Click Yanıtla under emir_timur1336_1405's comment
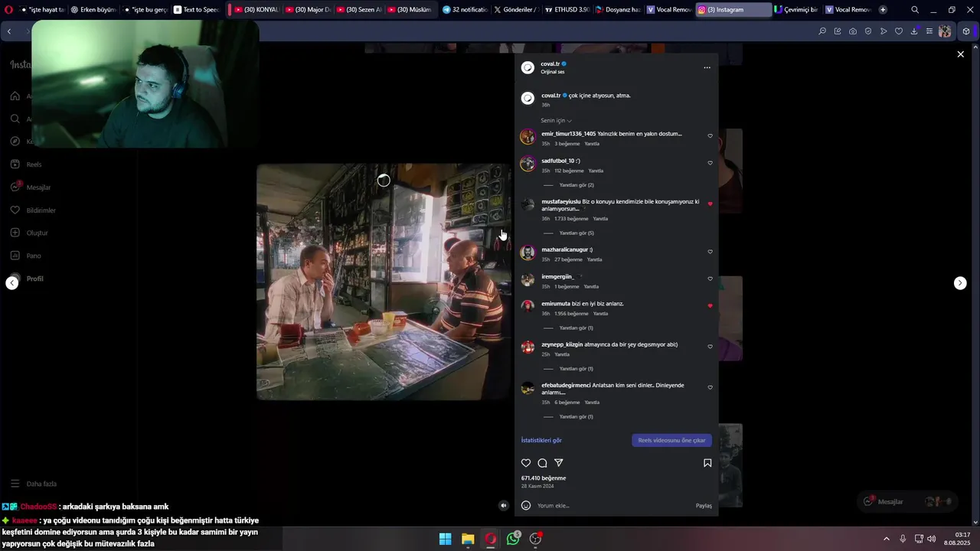 pos(592,144)
